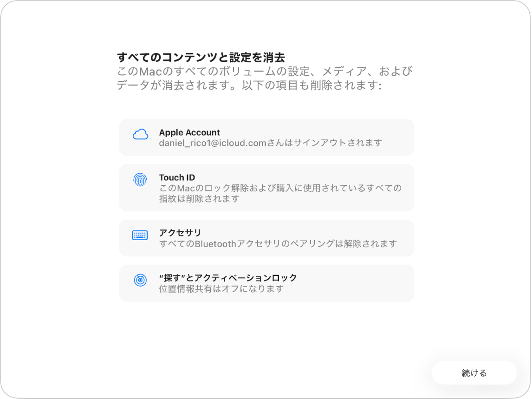Viewport: 532px width, 399px height.
Task: Tap the fingerprint symbol in Touch ID row
Action: point(140,177)
